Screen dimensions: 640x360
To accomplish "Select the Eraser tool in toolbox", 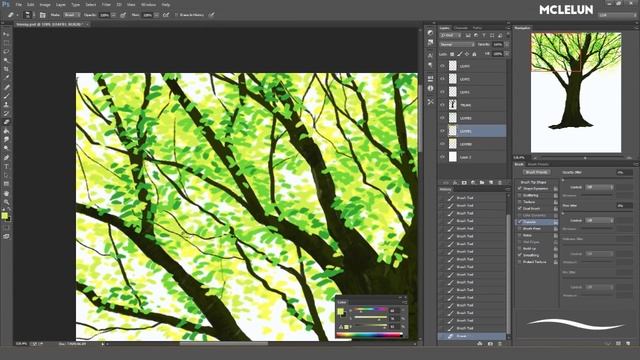I will [x=6, y=122].
